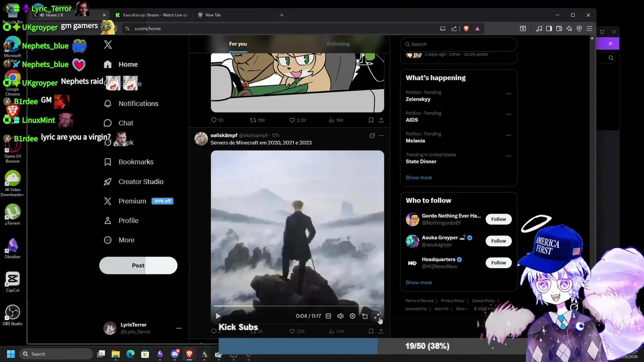Follow Headquarters account
The width and height of the screenshot is (644, 362).
click(499, 263)
